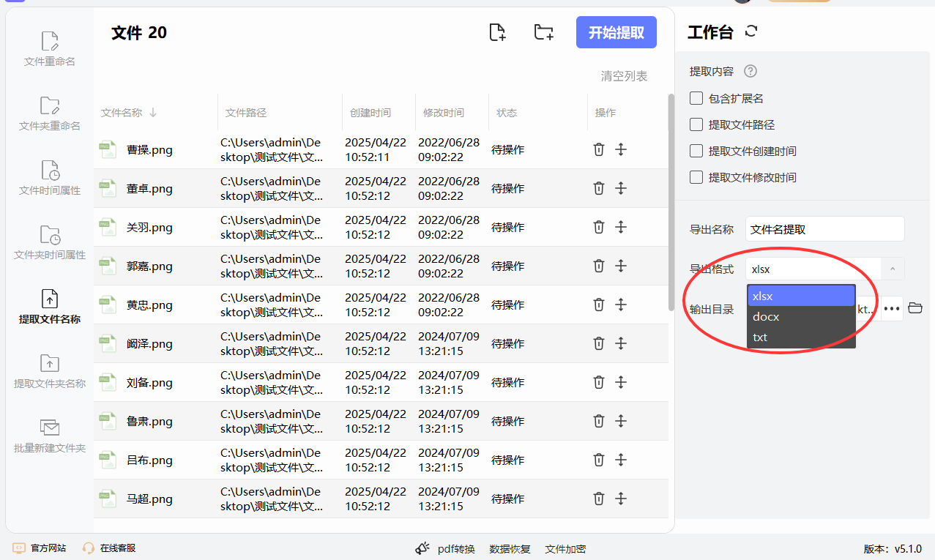
Task: Select the file name 阚泽.png
Action: (x=149, y=344)
